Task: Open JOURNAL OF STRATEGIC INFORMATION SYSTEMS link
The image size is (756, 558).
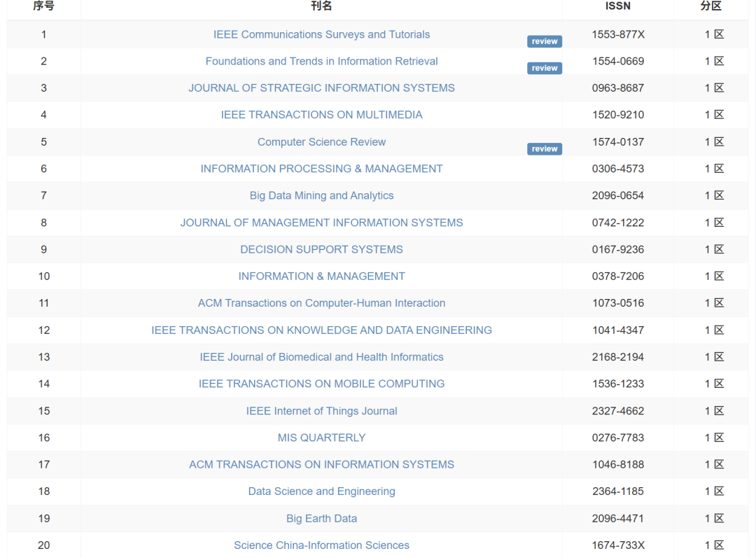Action: tap(321, 88)
